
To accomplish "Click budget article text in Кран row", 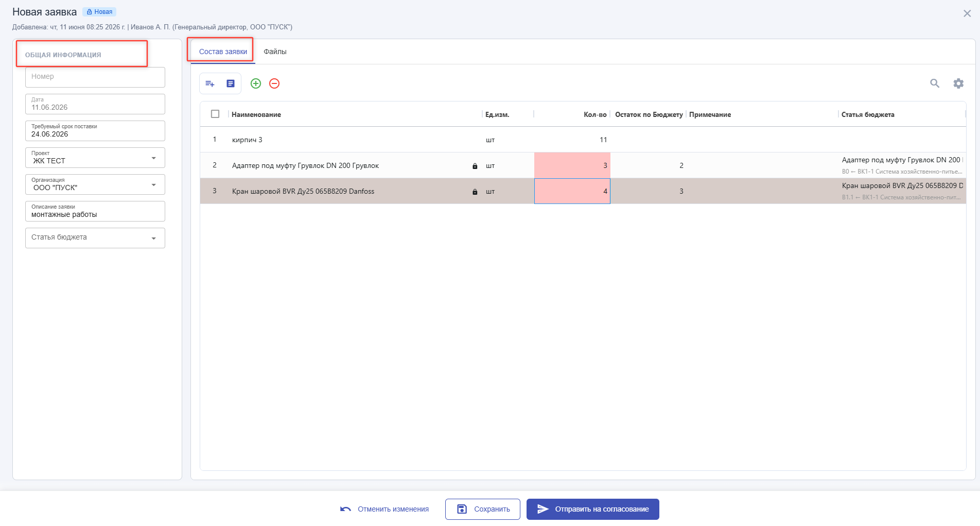I will click(902, 191).
